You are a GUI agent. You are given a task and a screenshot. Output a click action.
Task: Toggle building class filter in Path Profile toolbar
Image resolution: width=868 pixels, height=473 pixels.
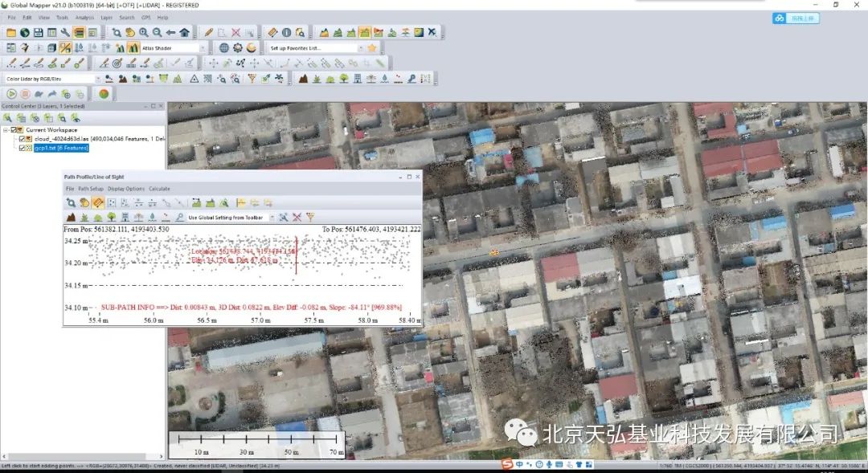click(x=125, y=218)
